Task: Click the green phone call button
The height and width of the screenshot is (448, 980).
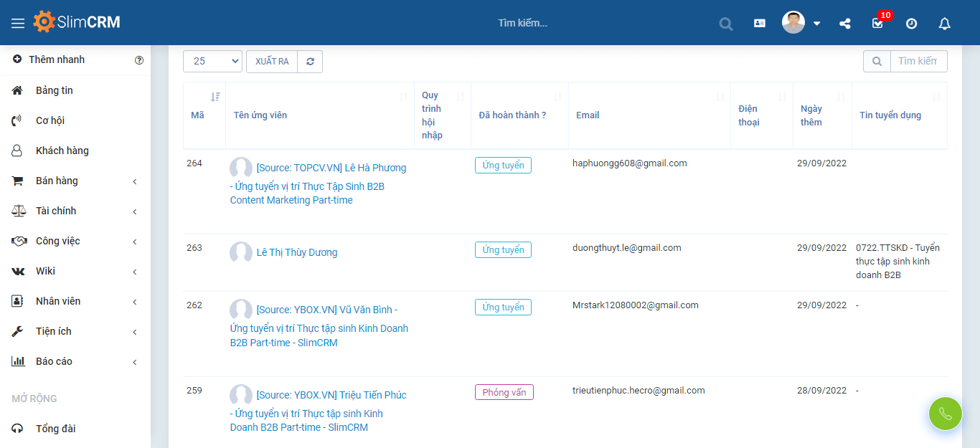Action: 945,414
